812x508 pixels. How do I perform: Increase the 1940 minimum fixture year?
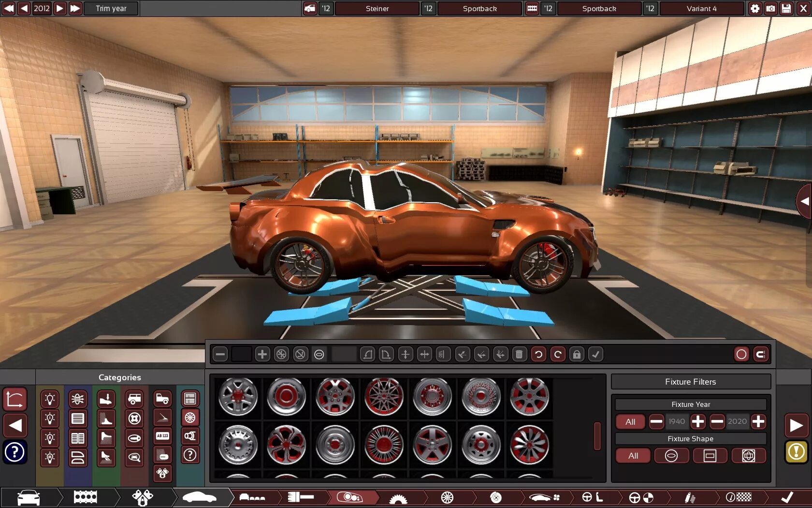(698, 422)
